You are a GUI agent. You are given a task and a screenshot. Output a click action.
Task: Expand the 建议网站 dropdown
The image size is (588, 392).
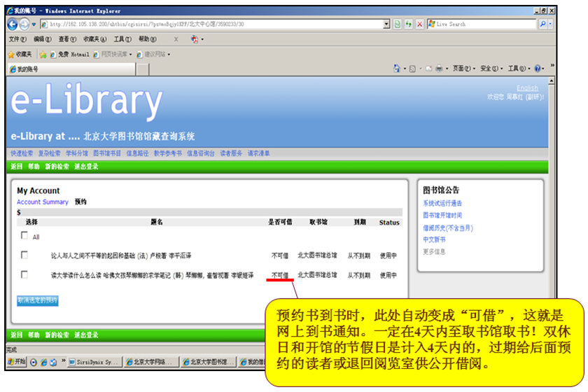tap(169, 55)
